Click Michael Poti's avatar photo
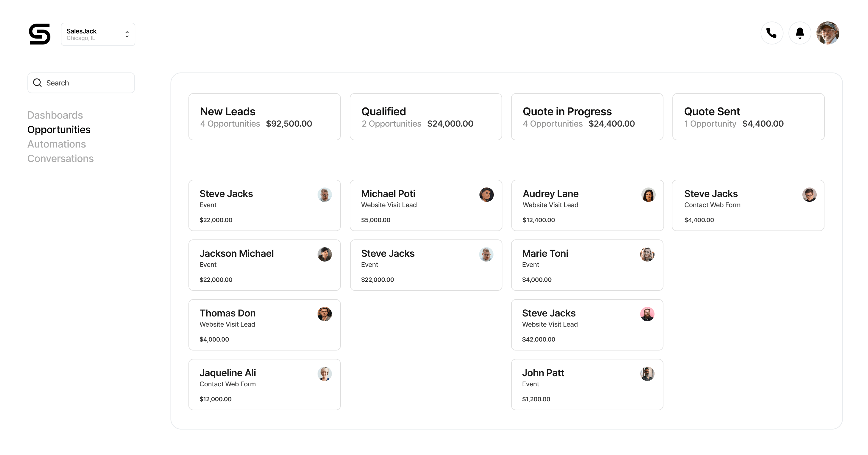Viewport: 868px width, 455px height. tap(486, 195)
